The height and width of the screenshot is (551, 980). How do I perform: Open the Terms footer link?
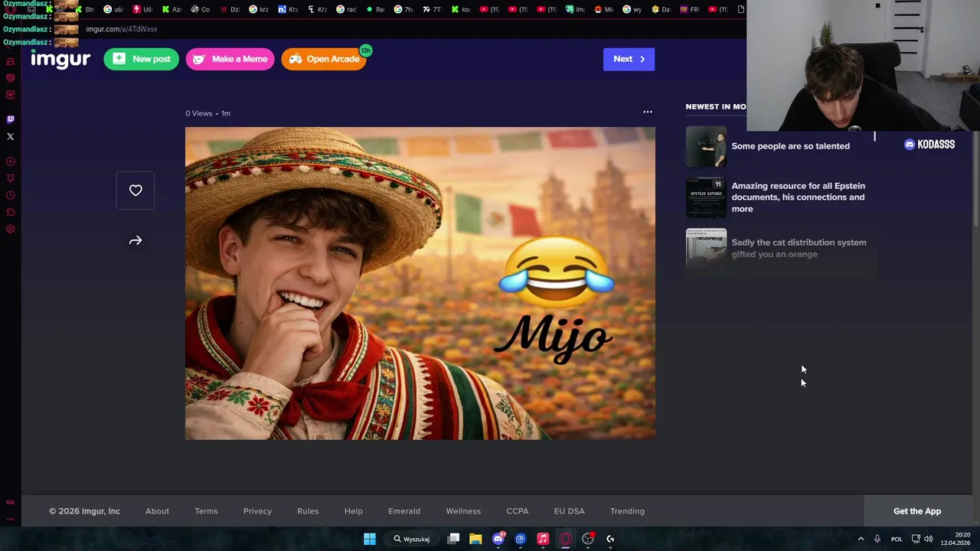click(x=206, y=511)
